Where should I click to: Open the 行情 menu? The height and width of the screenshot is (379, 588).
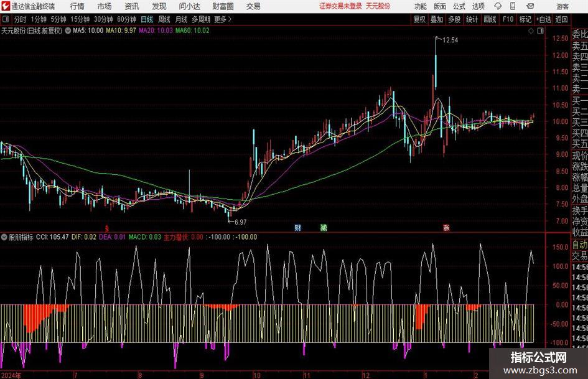(x=77, y=6)
